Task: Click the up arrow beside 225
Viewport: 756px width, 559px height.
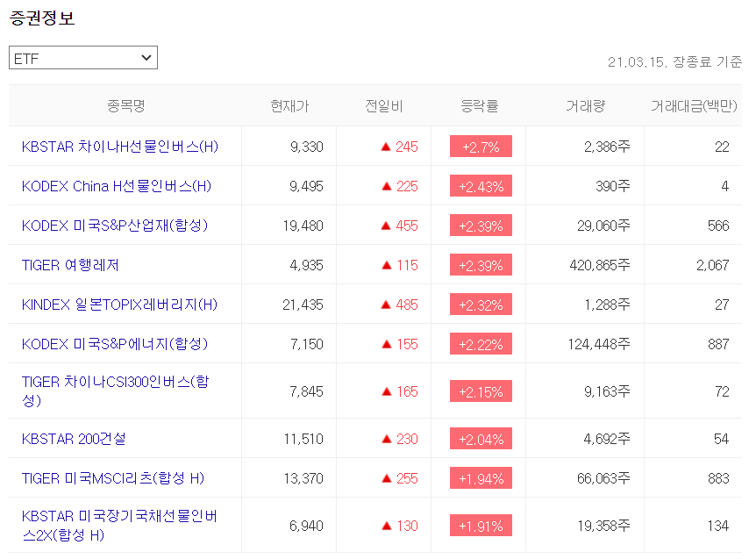Action: pos(387,187)
